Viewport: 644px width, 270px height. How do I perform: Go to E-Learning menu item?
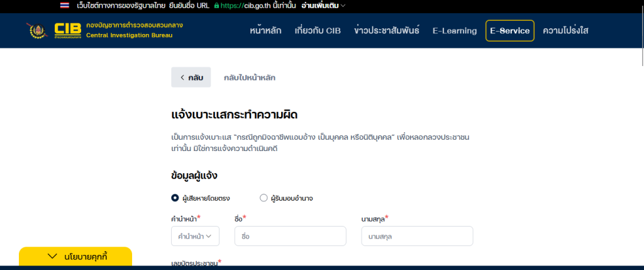pos(455,31)
